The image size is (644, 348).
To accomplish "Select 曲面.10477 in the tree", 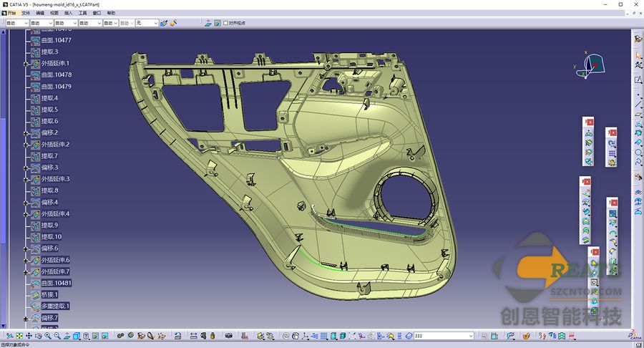I will [x=57, y=40].
